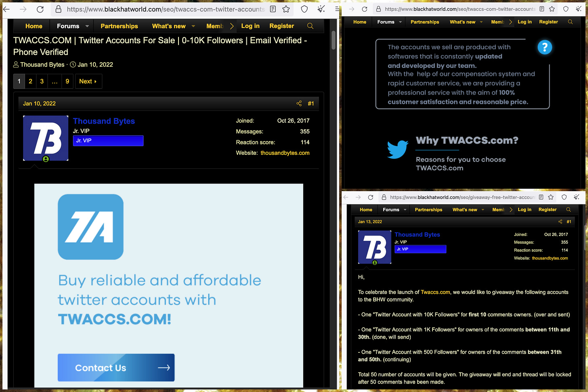Open the shield icon in bottom-right window
Viewport: 588px width, 392px height.
point(564,197)
